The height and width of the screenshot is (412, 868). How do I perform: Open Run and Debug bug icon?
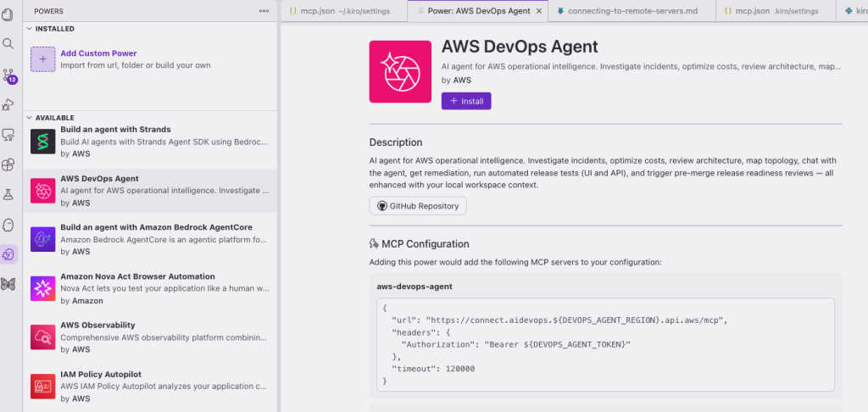8,104
